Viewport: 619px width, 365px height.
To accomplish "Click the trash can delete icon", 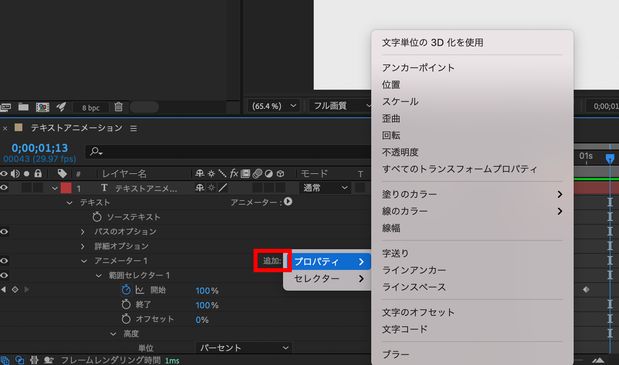I will [x=118, y=107].
